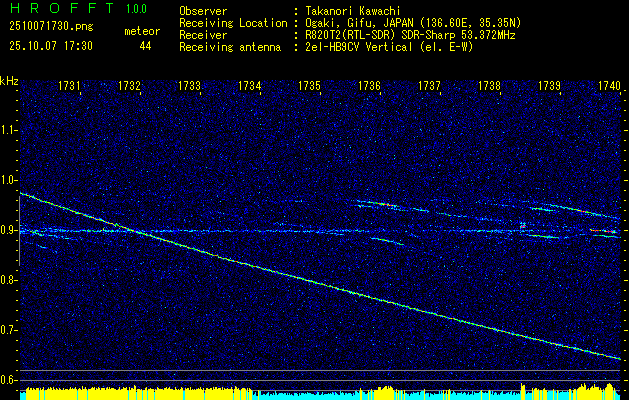Click the meteor count 44

[x=145, y=46]
